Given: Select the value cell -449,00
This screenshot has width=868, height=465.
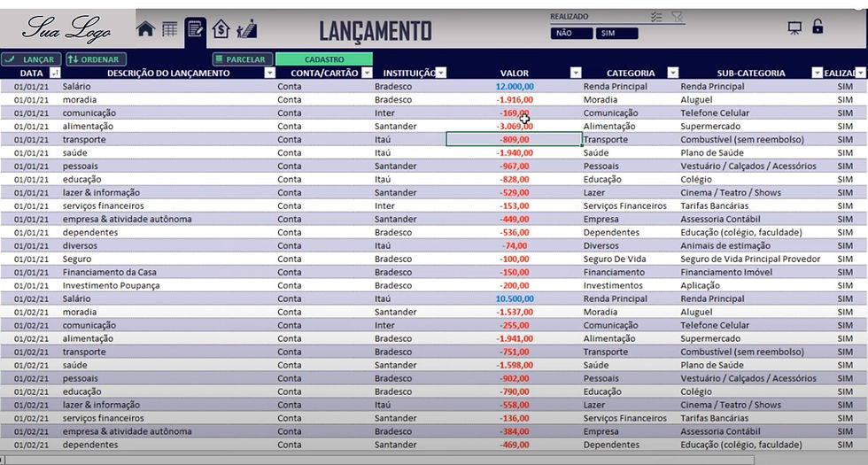Looking at the screenshot, I should [514, 220].
